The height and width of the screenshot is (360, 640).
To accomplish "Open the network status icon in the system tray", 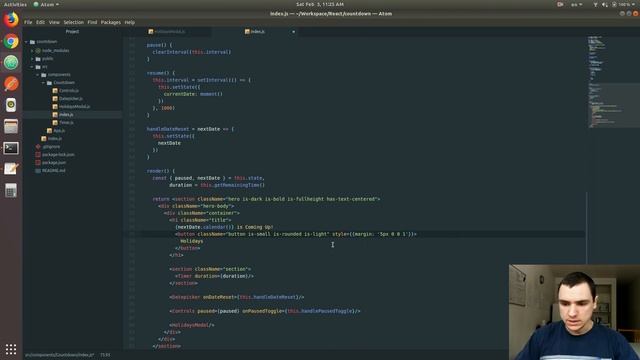I will pyautogui.click(x=595, y=4).
